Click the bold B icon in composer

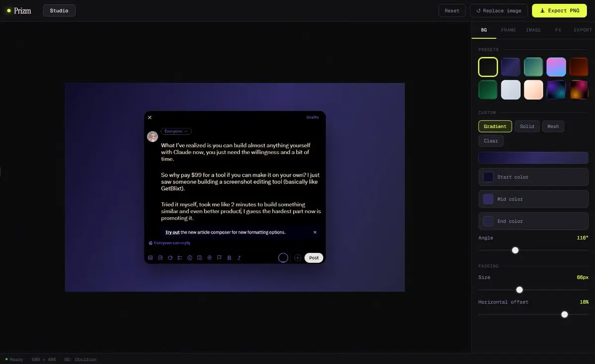point(229,258)
